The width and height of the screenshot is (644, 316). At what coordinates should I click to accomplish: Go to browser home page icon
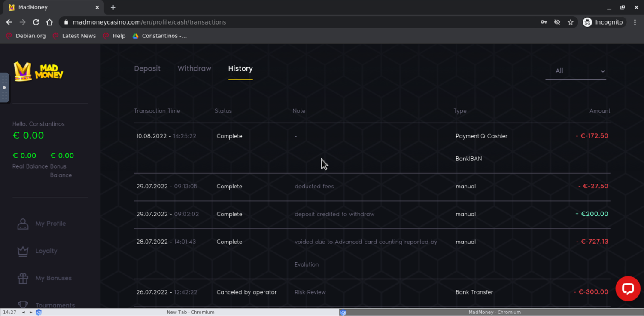(x=49, y=22)
